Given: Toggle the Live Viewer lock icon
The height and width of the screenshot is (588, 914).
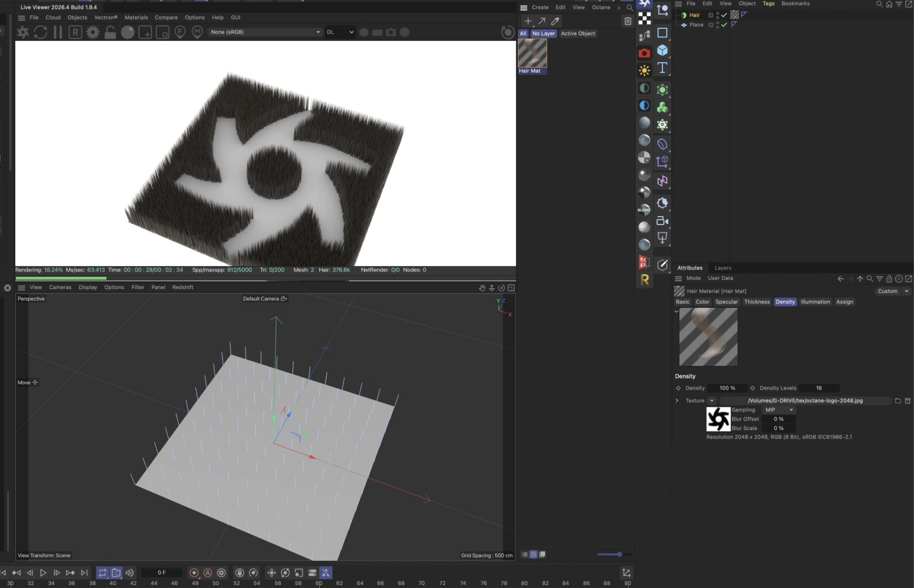Looking at the screenshot, I should point(110,32).
